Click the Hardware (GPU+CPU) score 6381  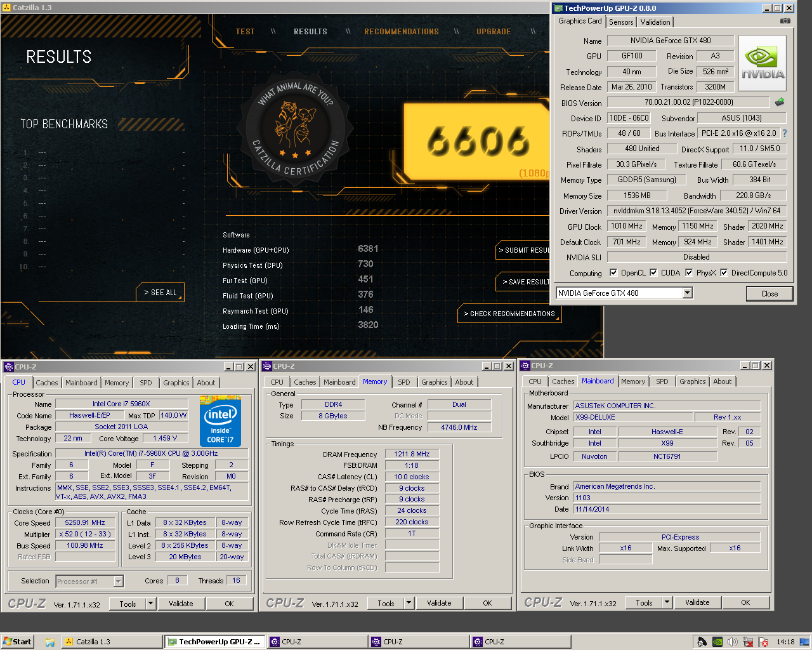pos(368,249)
